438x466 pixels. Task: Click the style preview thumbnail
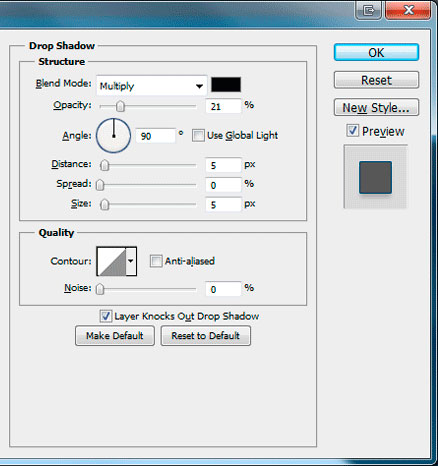point(375,177)
